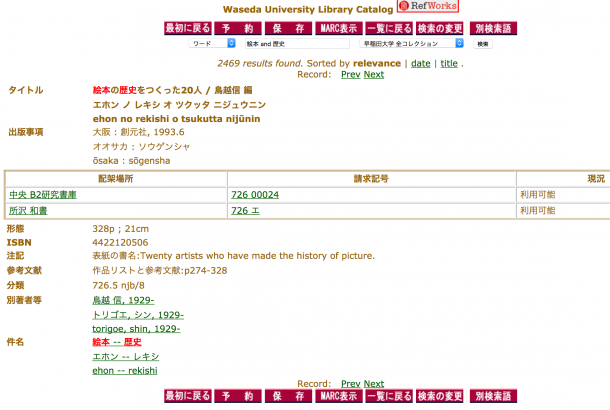Sort results by title
The width and height of the screenshot is (610, 410).
pyautogui.click(x=449, y=63)
